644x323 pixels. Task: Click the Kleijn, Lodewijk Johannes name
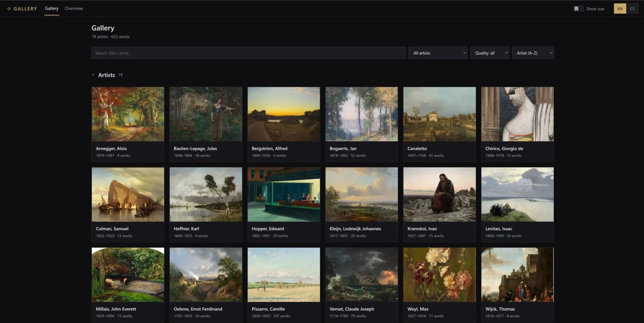tap(355, 229)
